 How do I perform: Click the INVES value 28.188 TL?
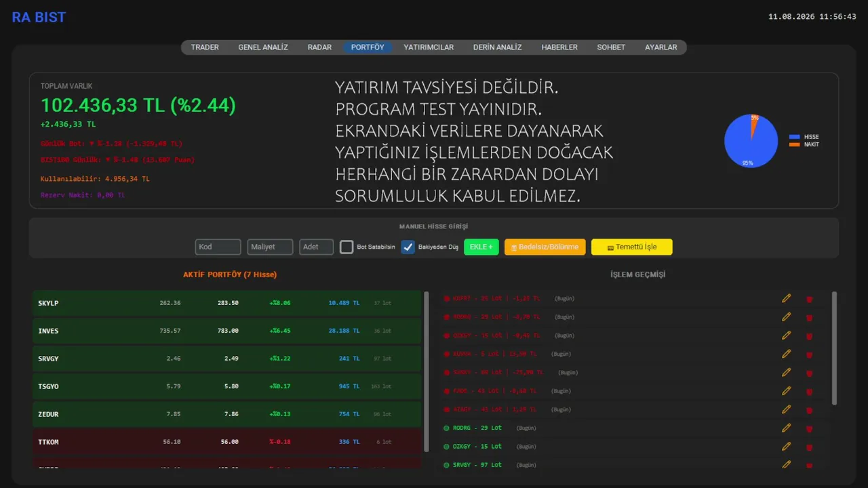click(x=344, y=331)
